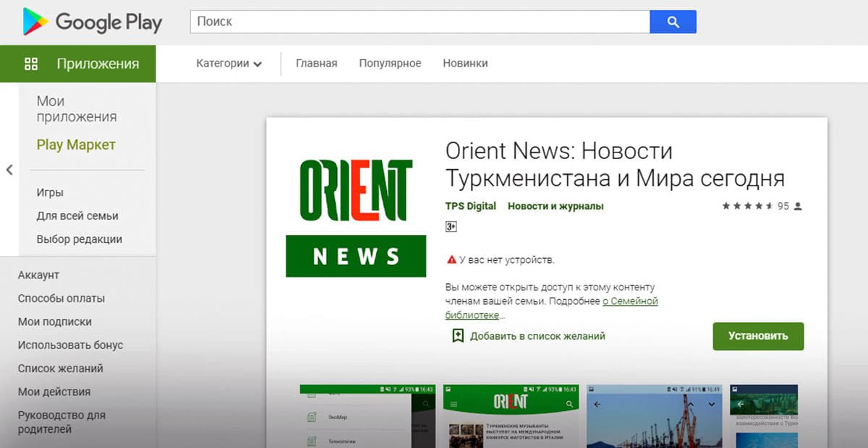Open the Новинки tab
Screen dimensions: 868x448
coord(465,64)
